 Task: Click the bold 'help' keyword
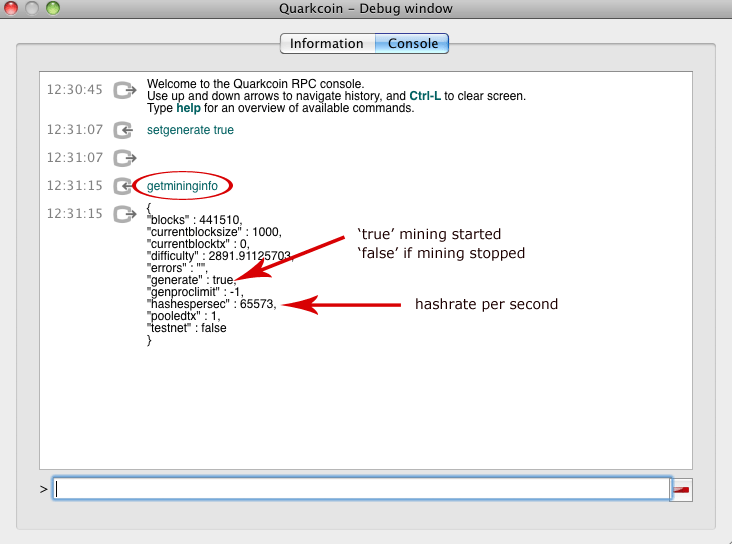pyautogui.click(x=188, y=108)
